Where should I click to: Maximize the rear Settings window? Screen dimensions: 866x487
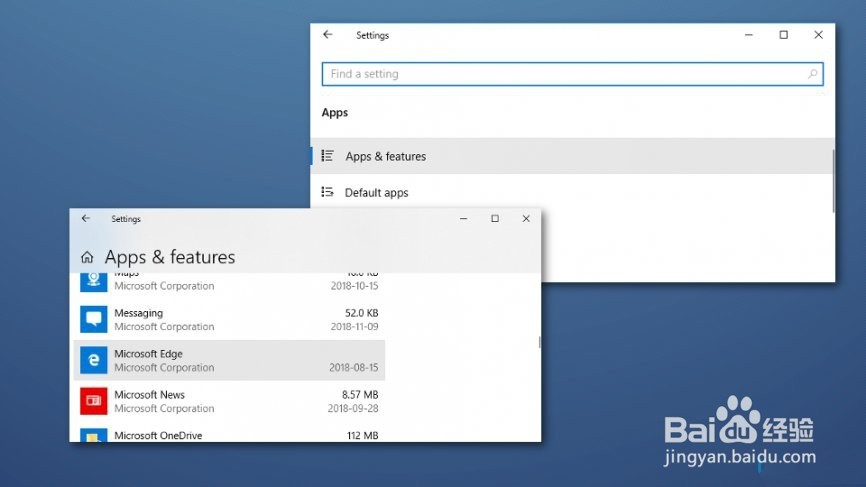tap(784, 35)
